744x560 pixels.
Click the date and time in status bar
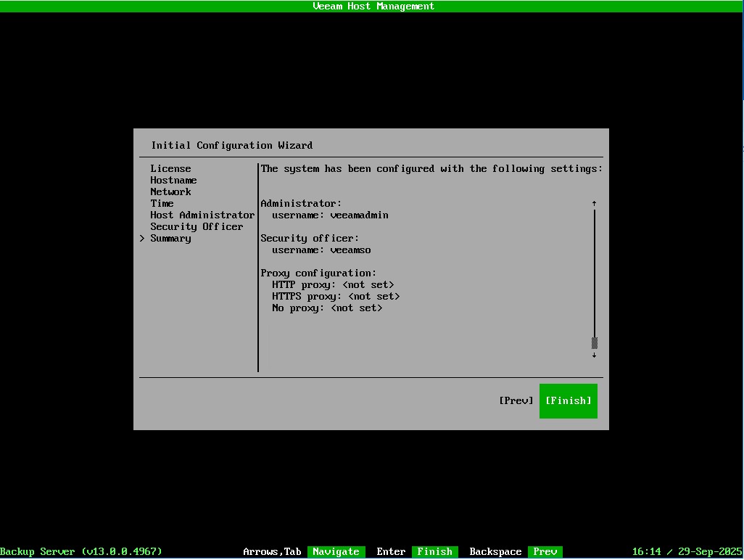click(x=687, y=552)
